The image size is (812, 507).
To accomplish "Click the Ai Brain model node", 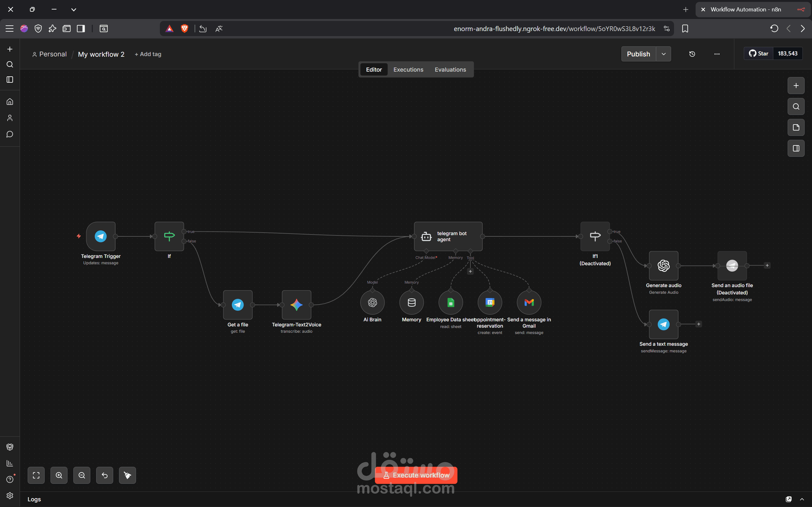I will pos(372,302).
